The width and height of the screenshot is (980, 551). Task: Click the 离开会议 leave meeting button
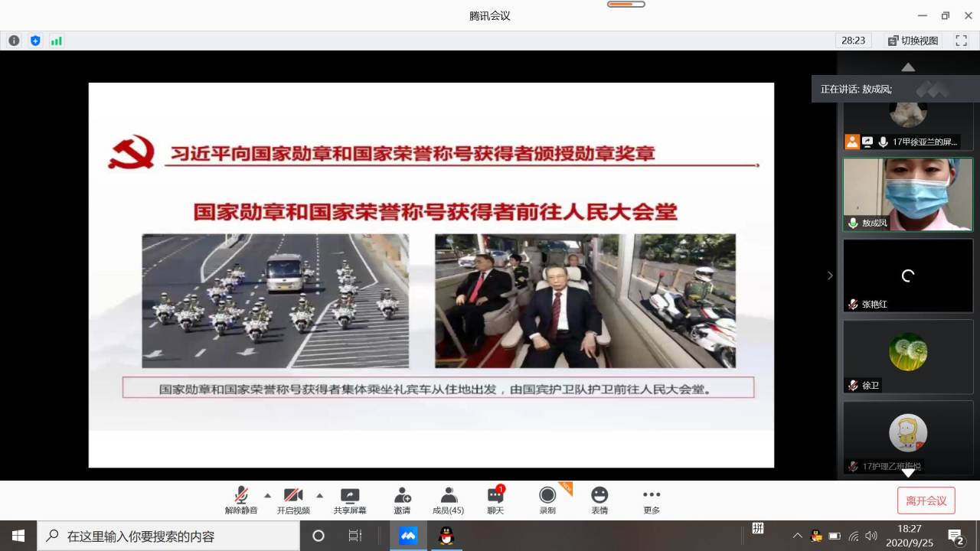pyautogui.click(x=926, y=500)
